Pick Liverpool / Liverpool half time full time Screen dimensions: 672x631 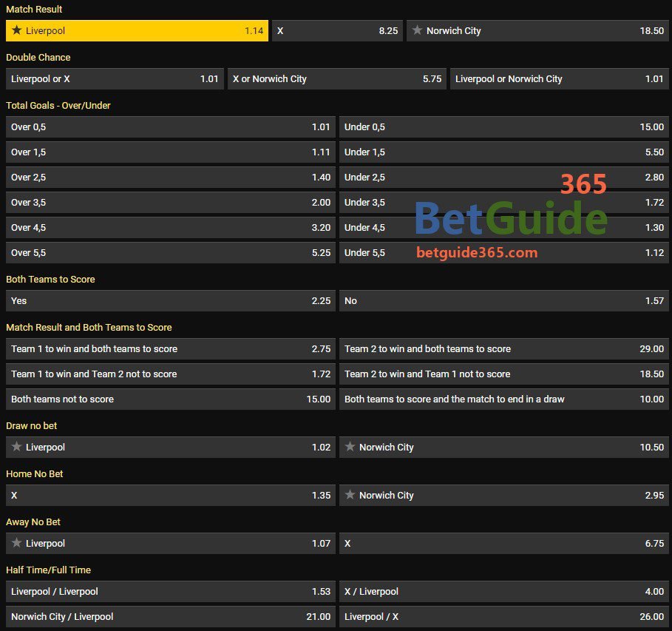[171, 592]
